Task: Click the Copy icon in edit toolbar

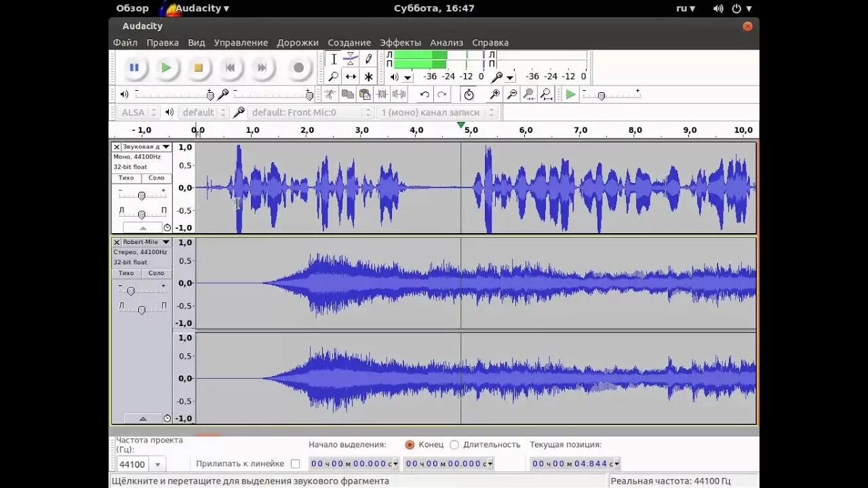Action: (x=347, y=95)
